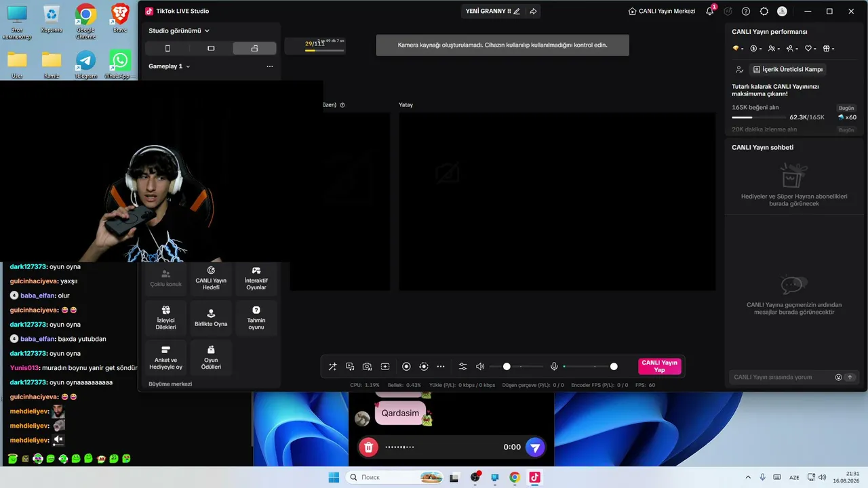Click the AI camera icon

click(x=367, y=367)
